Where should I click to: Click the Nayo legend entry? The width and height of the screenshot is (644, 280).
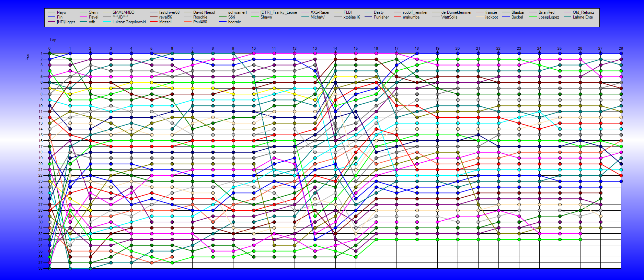point(61,12)
